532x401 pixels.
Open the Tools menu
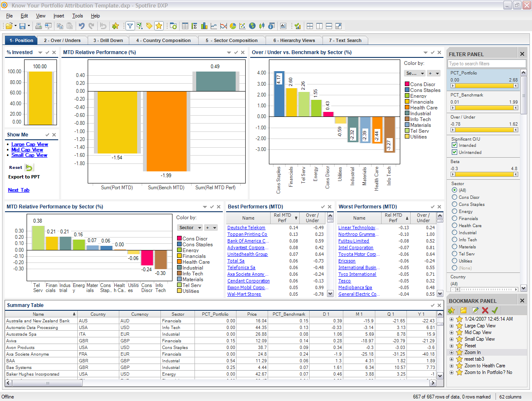[77, 16]
